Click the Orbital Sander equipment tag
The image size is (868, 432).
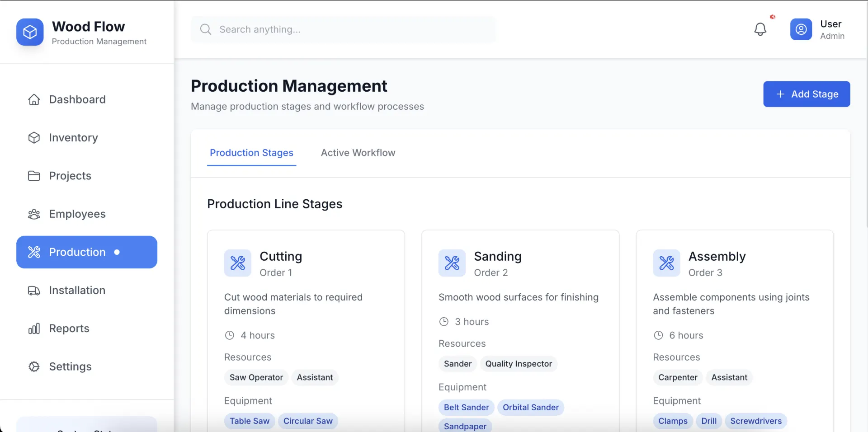click(x=531, y=408)
